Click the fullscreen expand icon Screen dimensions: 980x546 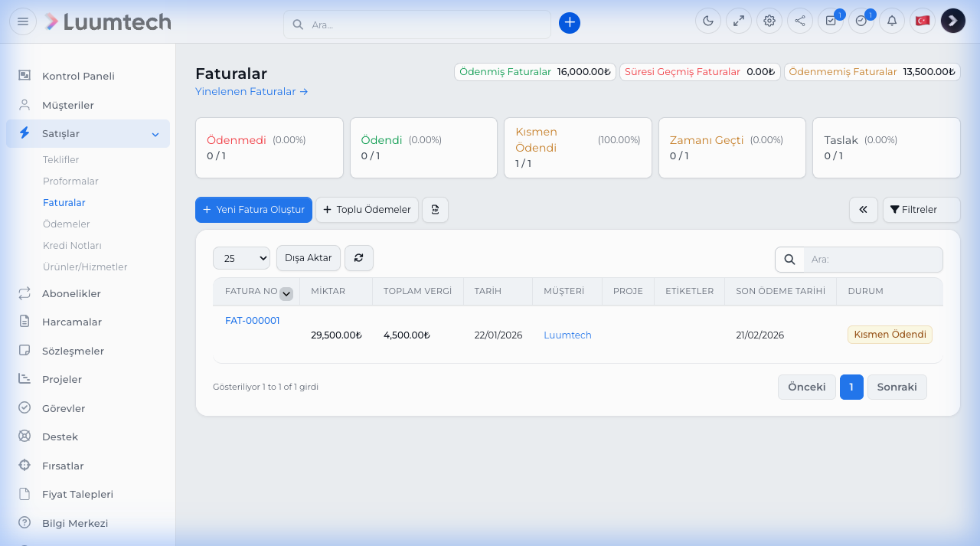[x=739, y=21]
